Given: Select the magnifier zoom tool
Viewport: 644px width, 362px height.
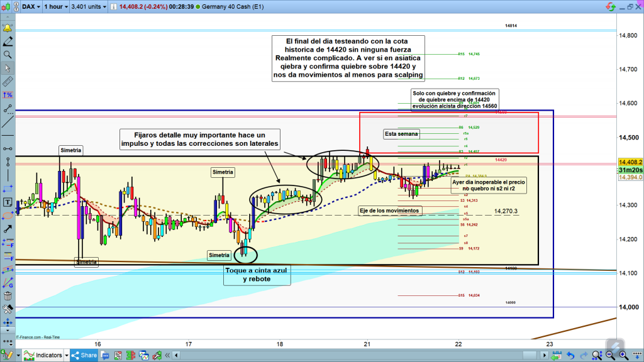Looking at the screenshot, I should (x=8, y=55).
